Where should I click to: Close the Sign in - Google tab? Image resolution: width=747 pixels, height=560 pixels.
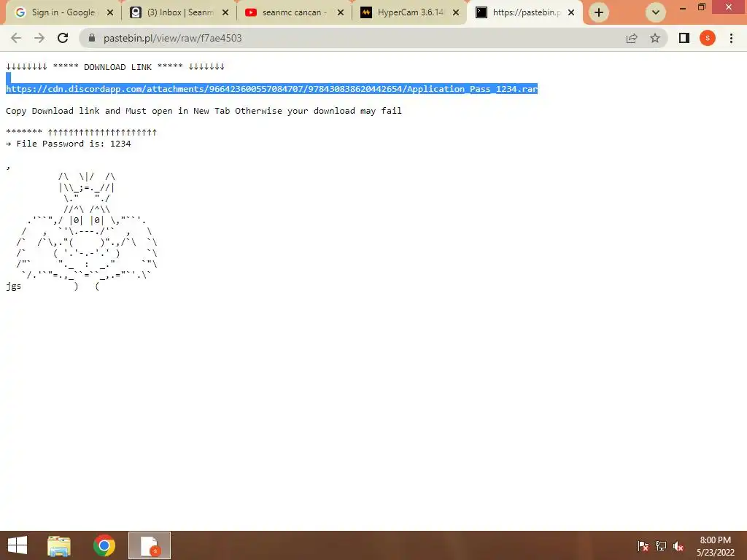click(x=110, y=12)
